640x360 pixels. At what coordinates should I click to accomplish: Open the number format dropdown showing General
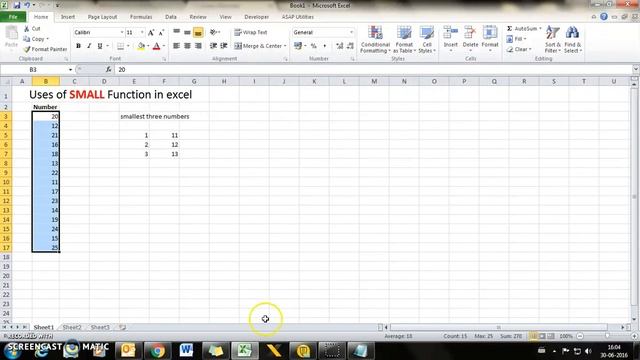pos(351,32)
